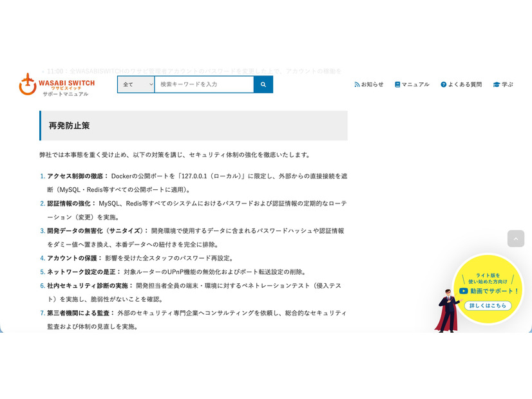Viewport: 532px width, 399px height.
Task: Click the question mark icon beside よくある質問
Action: click(444, 84)
